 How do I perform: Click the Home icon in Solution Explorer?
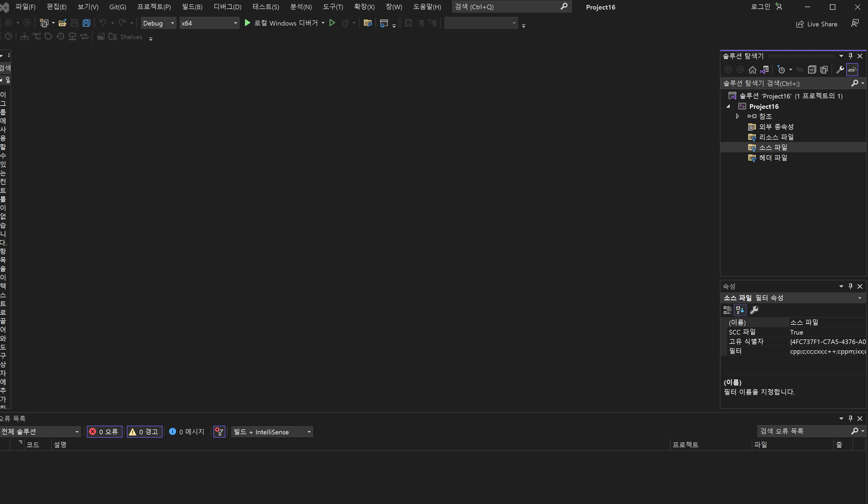point(752,70)
